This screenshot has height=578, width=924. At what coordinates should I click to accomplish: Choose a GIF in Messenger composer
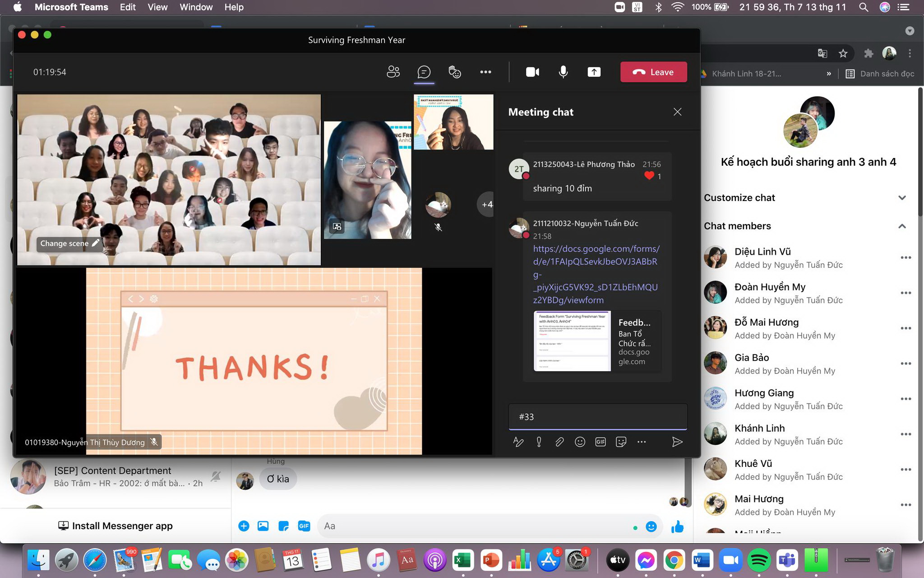point(304,526)
